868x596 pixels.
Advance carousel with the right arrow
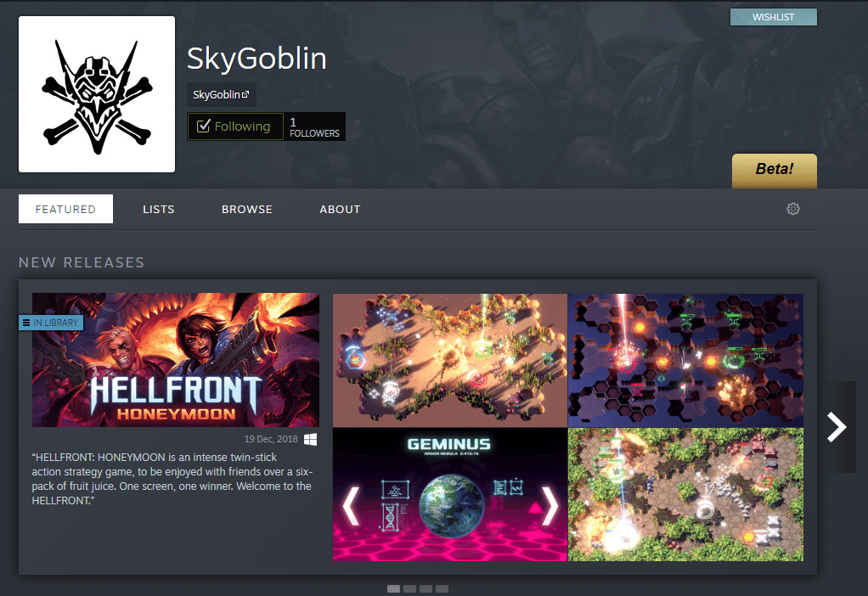(837, 427)
